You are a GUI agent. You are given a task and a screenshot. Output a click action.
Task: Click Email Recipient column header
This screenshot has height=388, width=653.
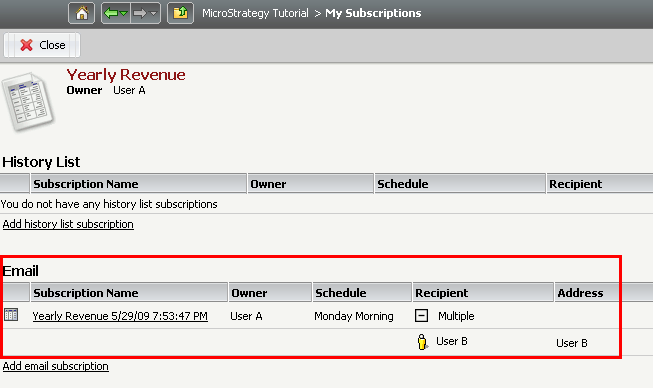click(x=483, y=293)
